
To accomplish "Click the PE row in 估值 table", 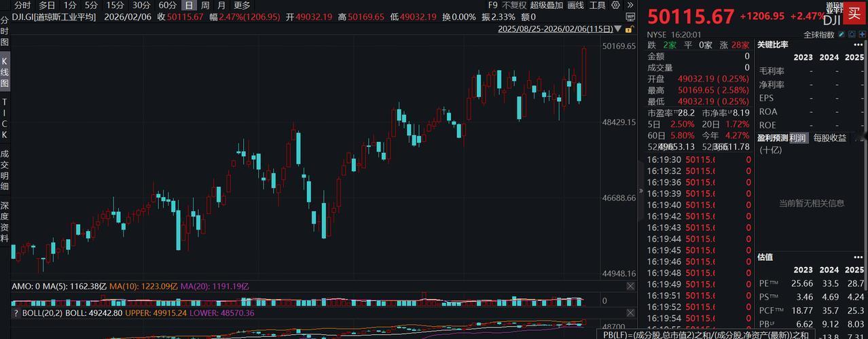I will (x=812, y=283).
